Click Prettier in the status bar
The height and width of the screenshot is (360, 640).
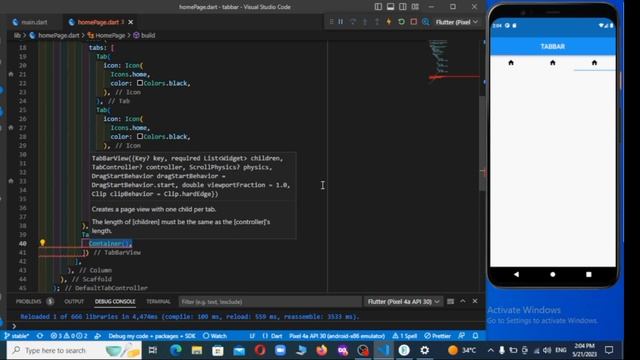tap(438, 336)
